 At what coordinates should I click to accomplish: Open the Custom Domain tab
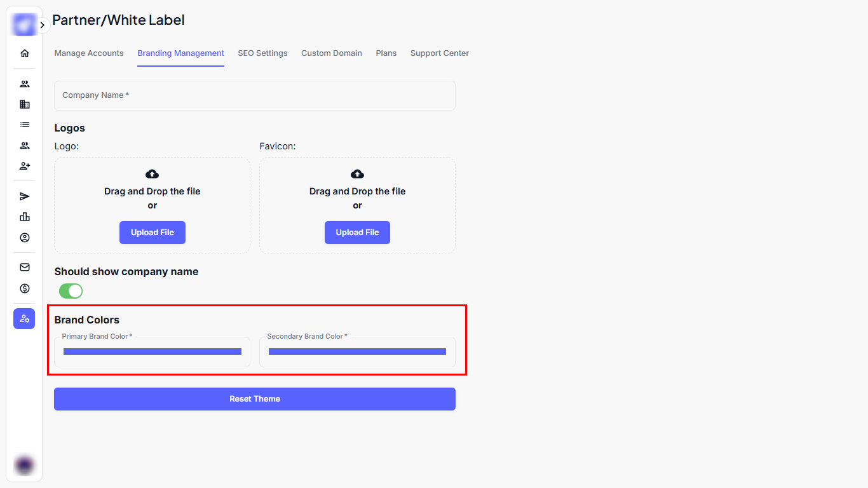pyautogui.click(x=331, y=53)
